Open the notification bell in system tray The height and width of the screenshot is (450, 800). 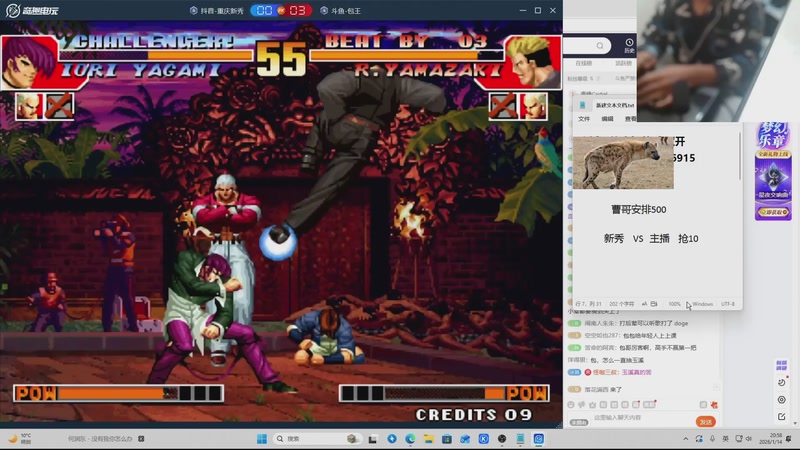[789, 439]
